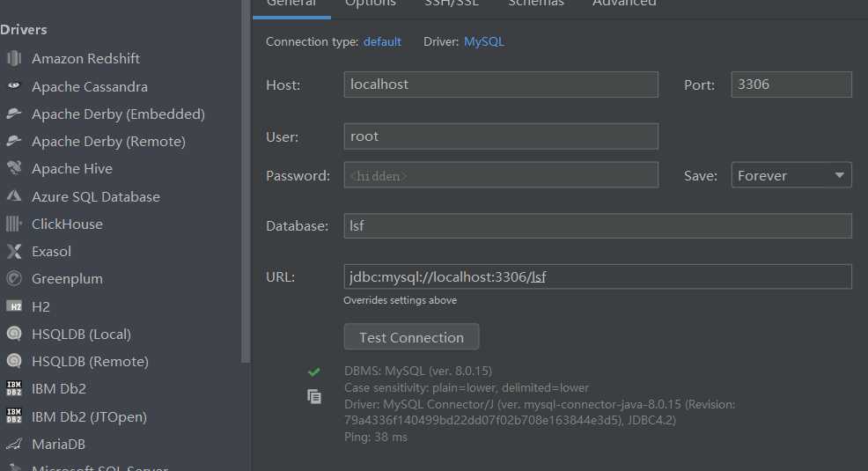Viewport: 868px width, 471px height.
Task: Click the Greenplum circle icon
Action: [x=14, y=278]
